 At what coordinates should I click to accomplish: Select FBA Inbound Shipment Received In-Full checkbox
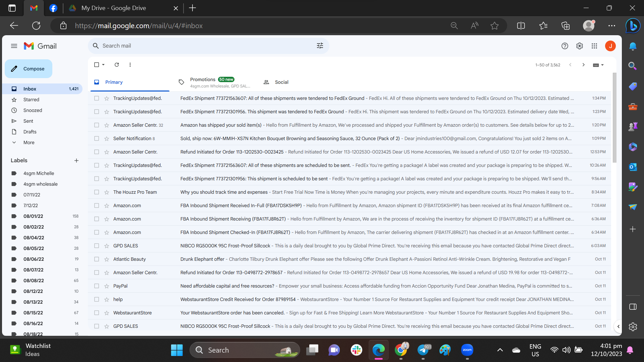pos(97,205)
